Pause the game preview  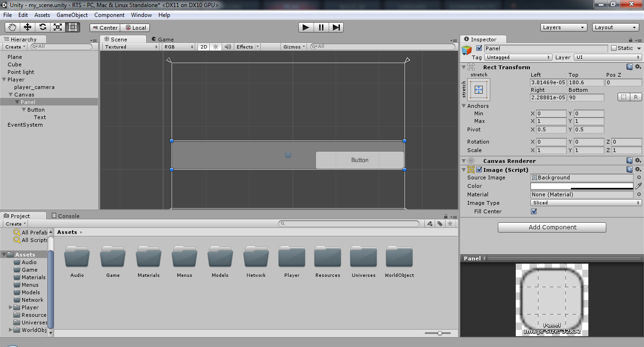[321, 27]
